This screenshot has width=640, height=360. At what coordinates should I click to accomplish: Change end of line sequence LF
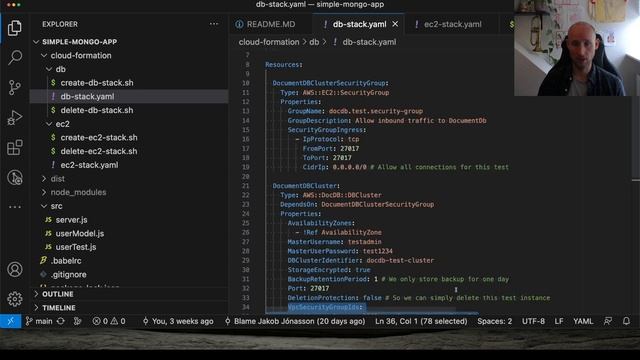point(559,321)
